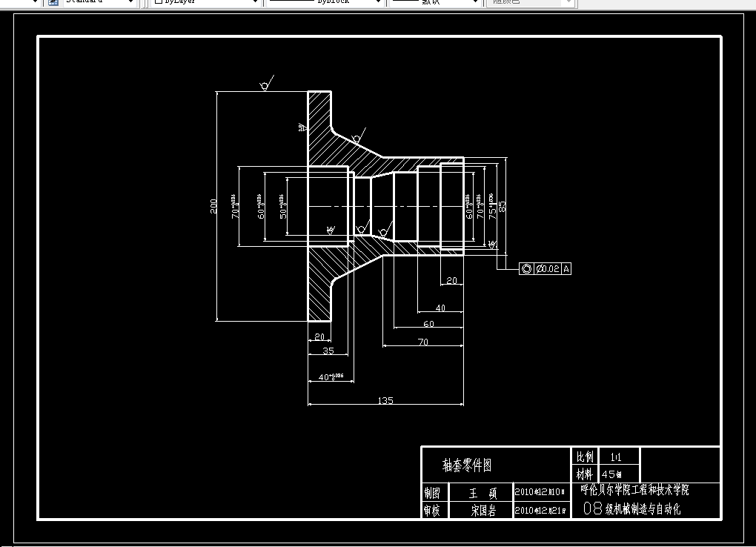
Task: Click the school name 呼伦贝尔学院工程和技术学院
Action: coord(634,490)
